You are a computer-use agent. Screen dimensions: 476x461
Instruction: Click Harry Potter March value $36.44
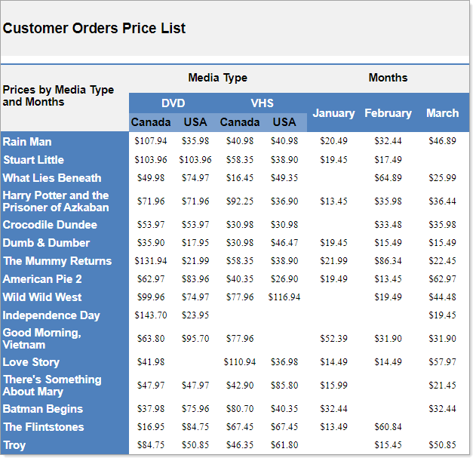[442, 201]
